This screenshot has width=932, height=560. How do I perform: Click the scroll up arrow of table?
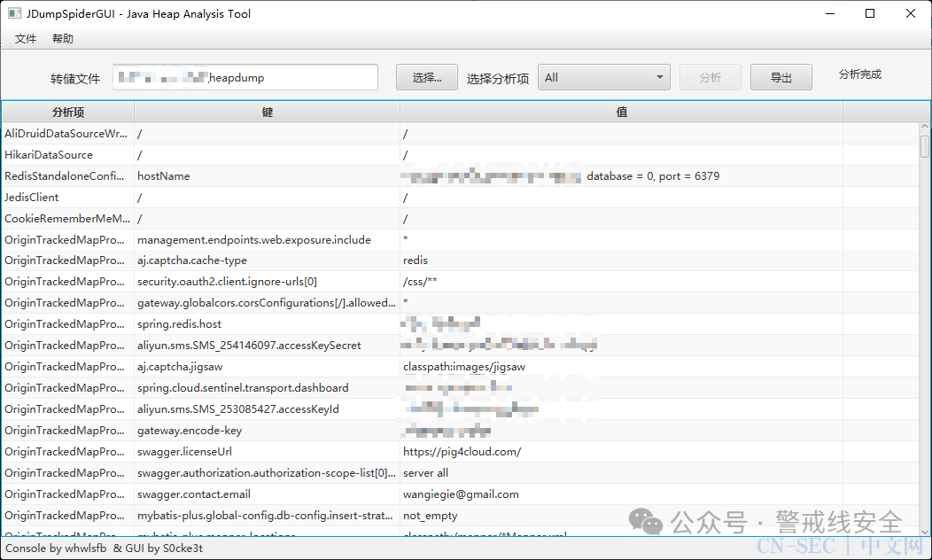pyautogui.click(x=924, y=127)
